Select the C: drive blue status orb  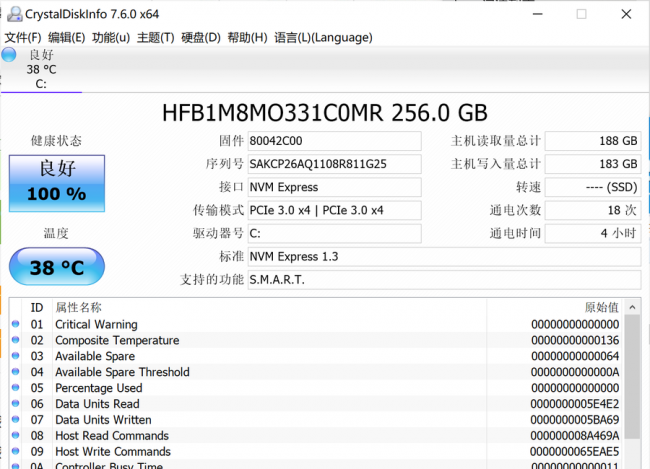tap(9, 55)
